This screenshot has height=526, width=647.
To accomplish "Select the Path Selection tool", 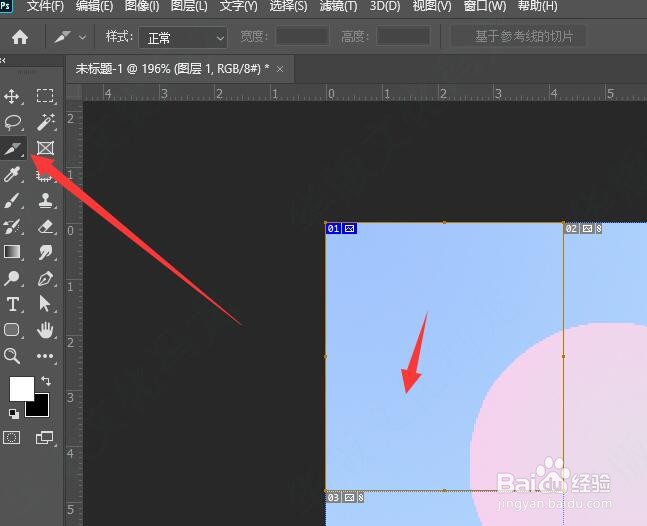I will [45, 304].
